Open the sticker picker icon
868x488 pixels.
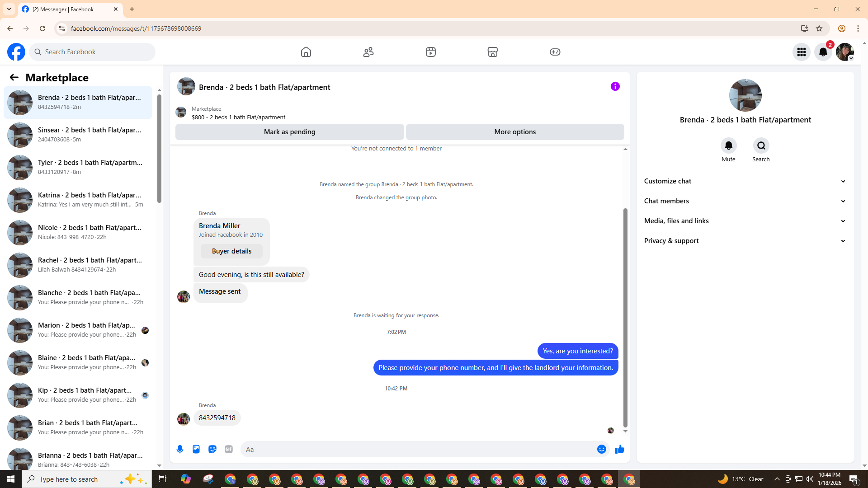tap(212, 449)
